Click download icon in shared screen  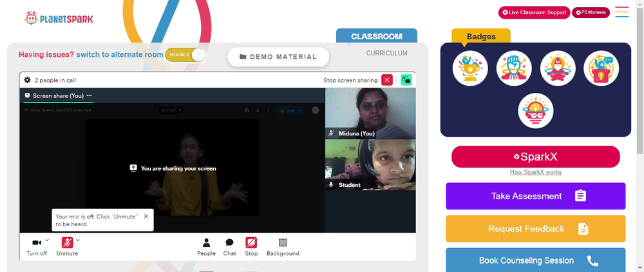point(258,110)
